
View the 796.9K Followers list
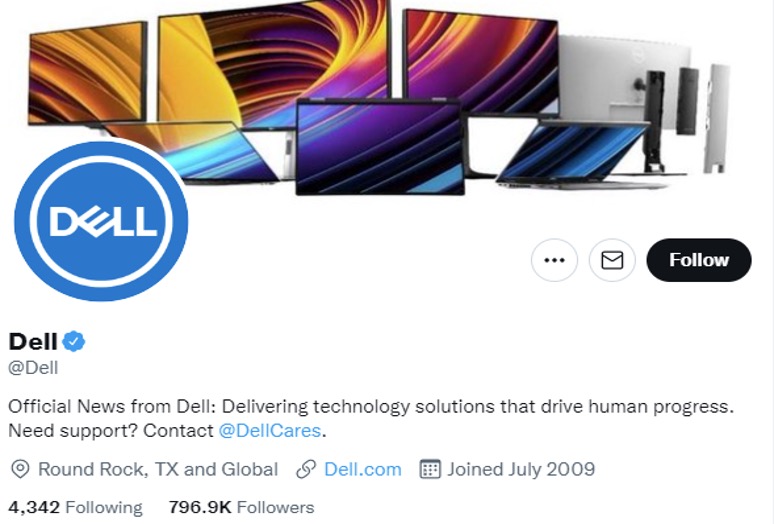241,507
